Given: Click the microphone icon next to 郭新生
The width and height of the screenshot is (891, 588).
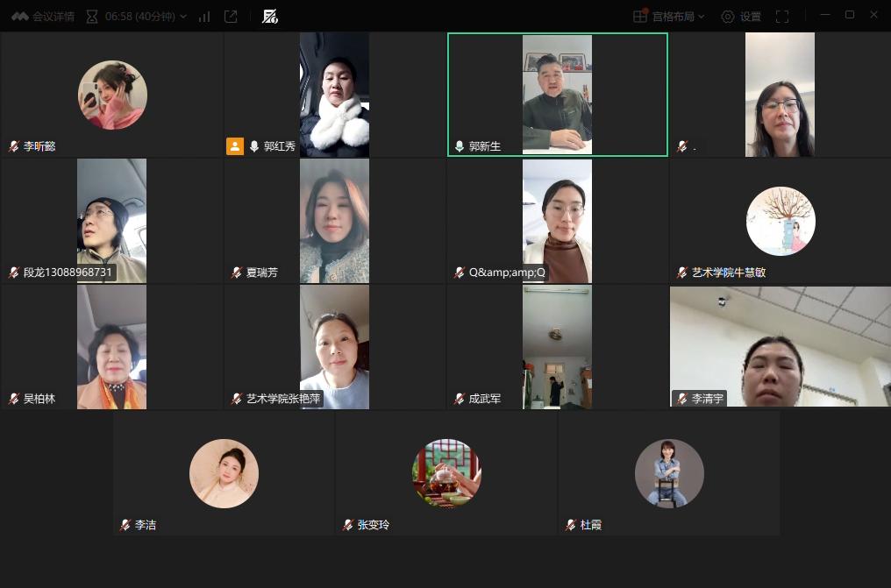Looking at the screenshot, I should [x=459, y=146].
